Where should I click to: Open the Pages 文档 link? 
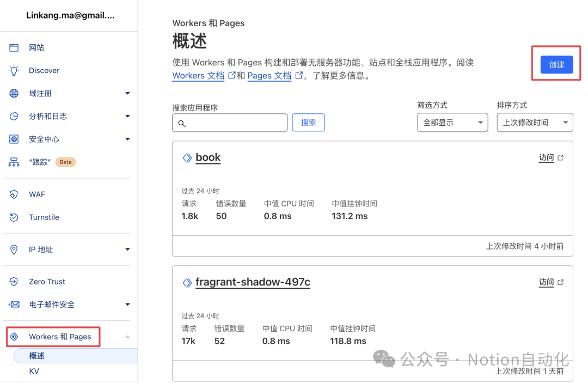point(269,75)
